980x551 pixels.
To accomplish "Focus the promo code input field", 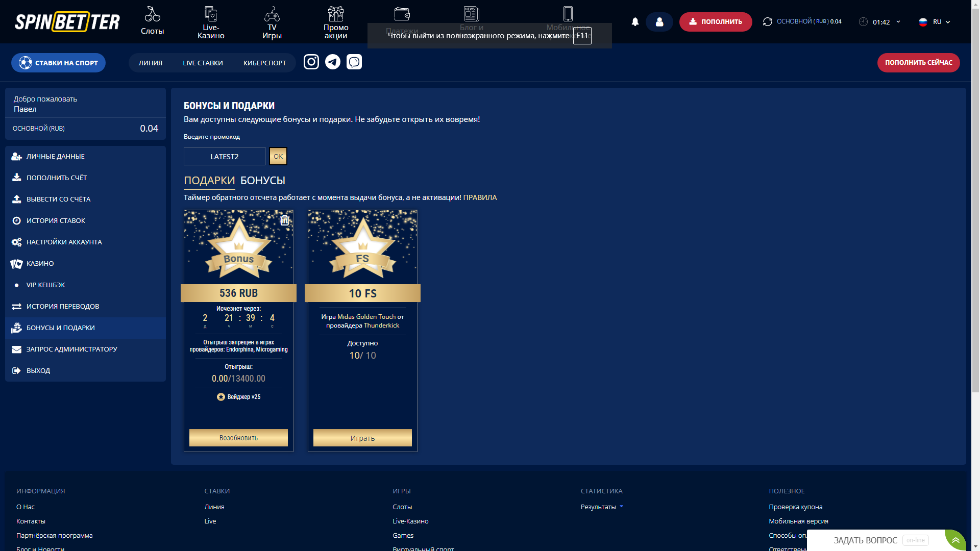I will coord(225,156).
